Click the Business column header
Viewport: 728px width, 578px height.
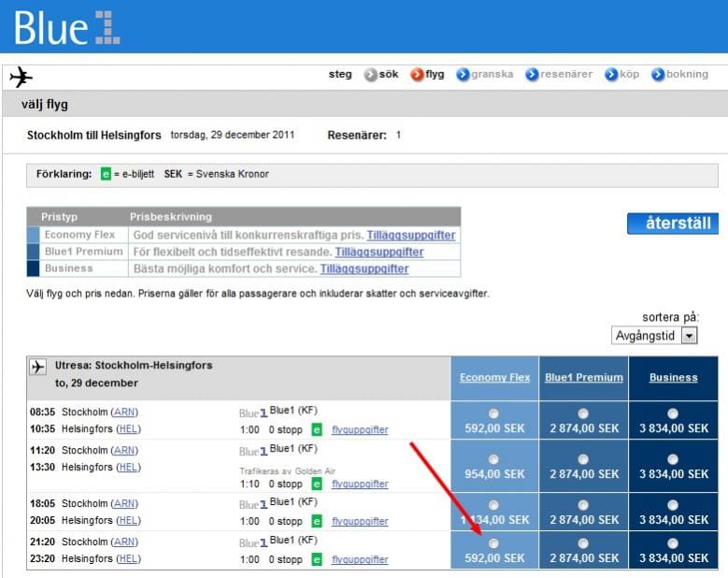674,378
